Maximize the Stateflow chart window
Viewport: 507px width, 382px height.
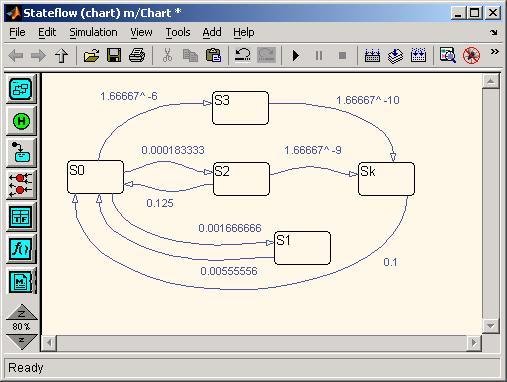pos(474,13)
